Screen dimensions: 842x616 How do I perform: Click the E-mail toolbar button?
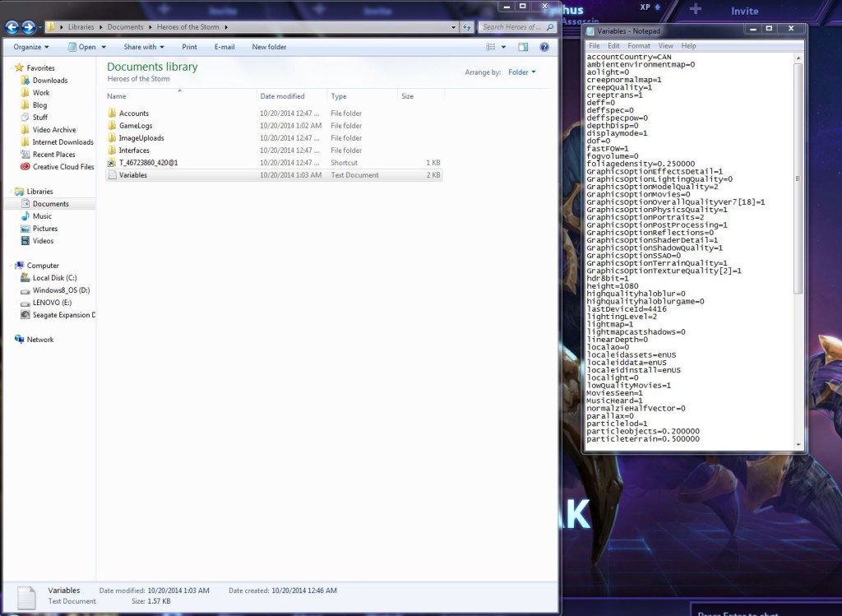(224, 47)
